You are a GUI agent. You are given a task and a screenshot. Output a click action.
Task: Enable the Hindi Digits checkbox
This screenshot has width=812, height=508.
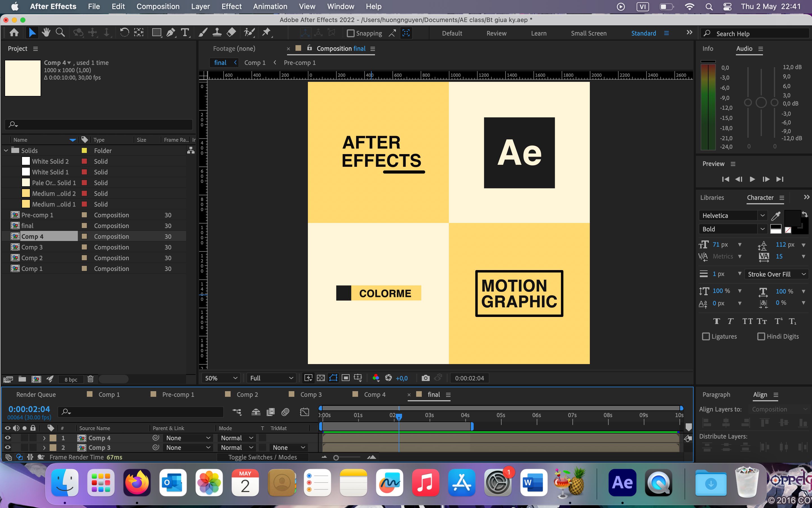761,336
